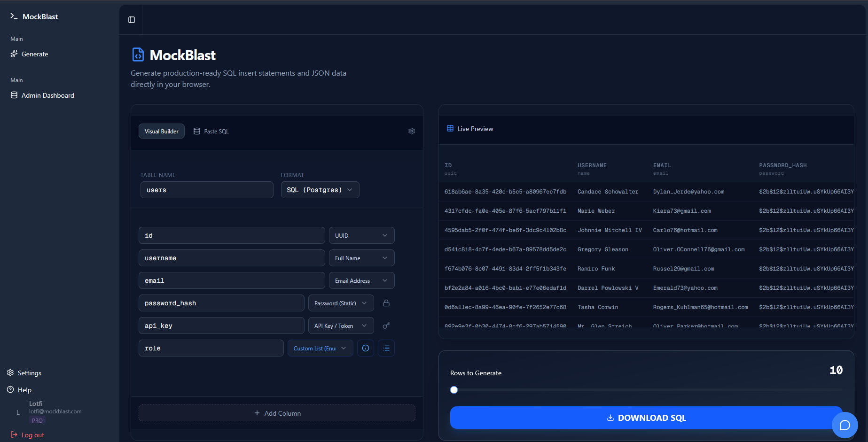This screenshot has height=442, width=868.
Task: Toggle the lock icon on password_hash
Action: tap(386, 303)
